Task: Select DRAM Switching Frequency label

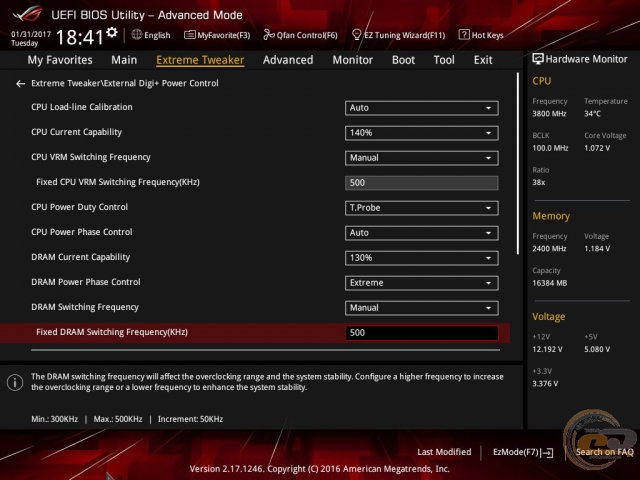Action: tap(85, 307)
